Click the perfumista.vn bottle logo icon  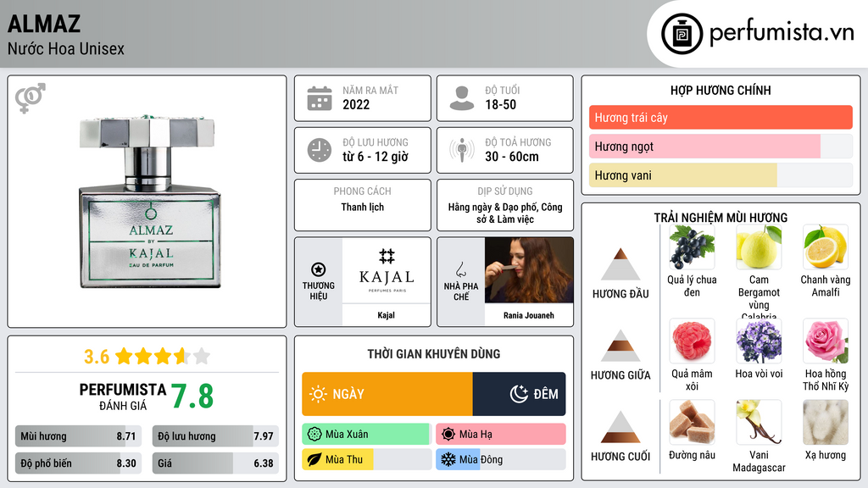click(682, 34)
